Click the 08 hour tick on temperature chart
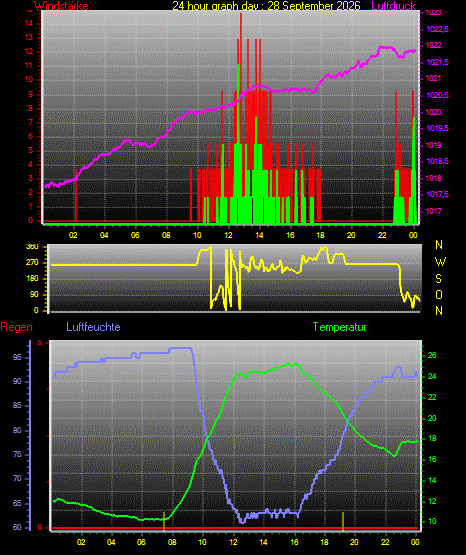 click(x=172, y=542)
